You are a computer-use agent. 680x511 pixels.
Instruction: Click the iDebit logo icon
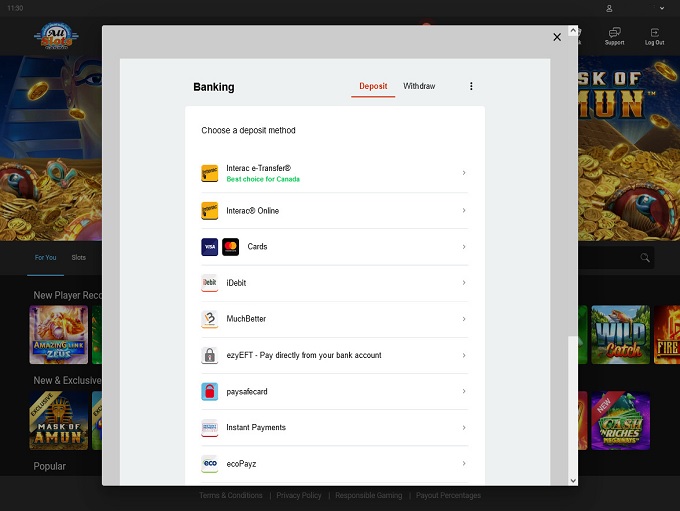(x=209, y=283)
